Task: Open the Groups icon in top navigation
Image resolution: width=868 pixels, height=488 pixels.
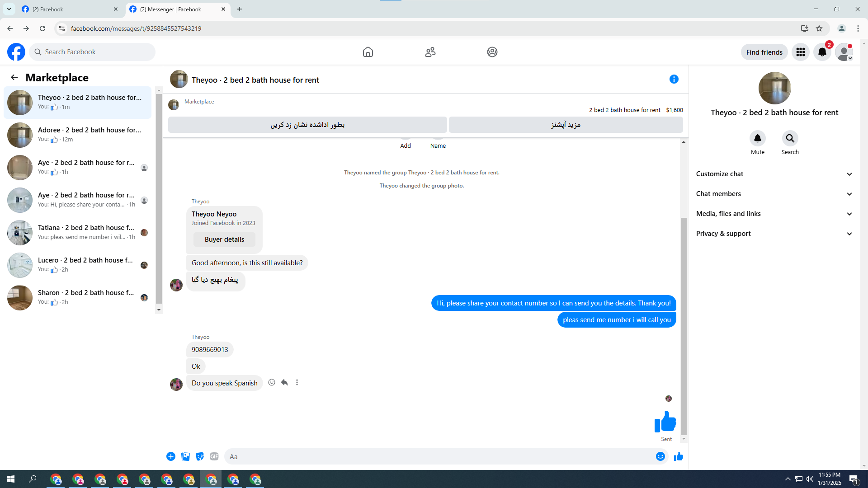Action: point(492,52)
